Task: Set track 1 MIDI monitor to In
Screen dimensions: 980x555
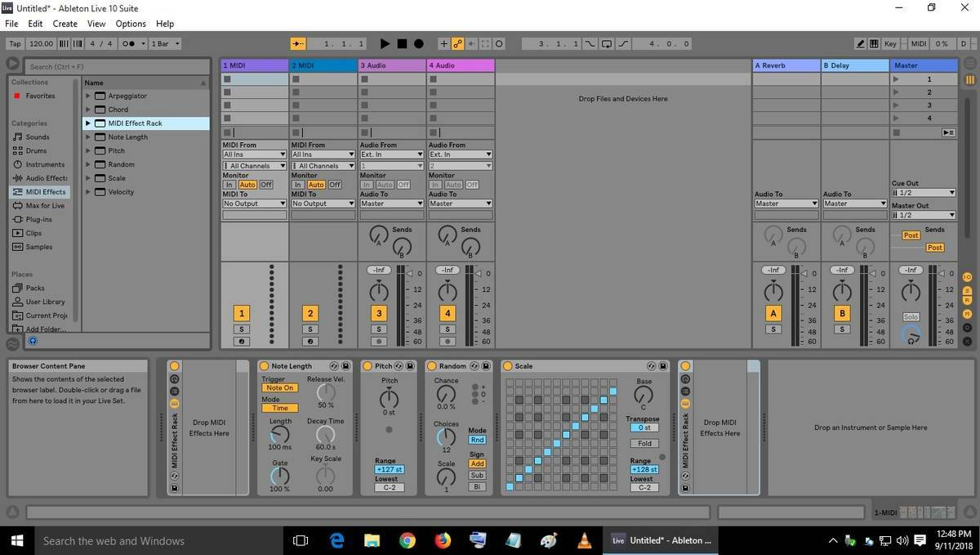Action: click(x=229, y=185)
